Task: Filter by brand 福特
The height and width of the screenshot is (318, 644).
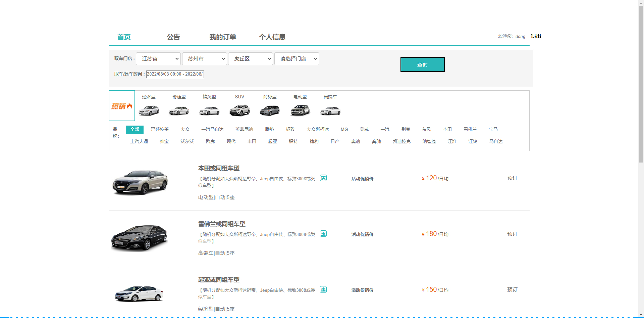Action: coord(293,142)
